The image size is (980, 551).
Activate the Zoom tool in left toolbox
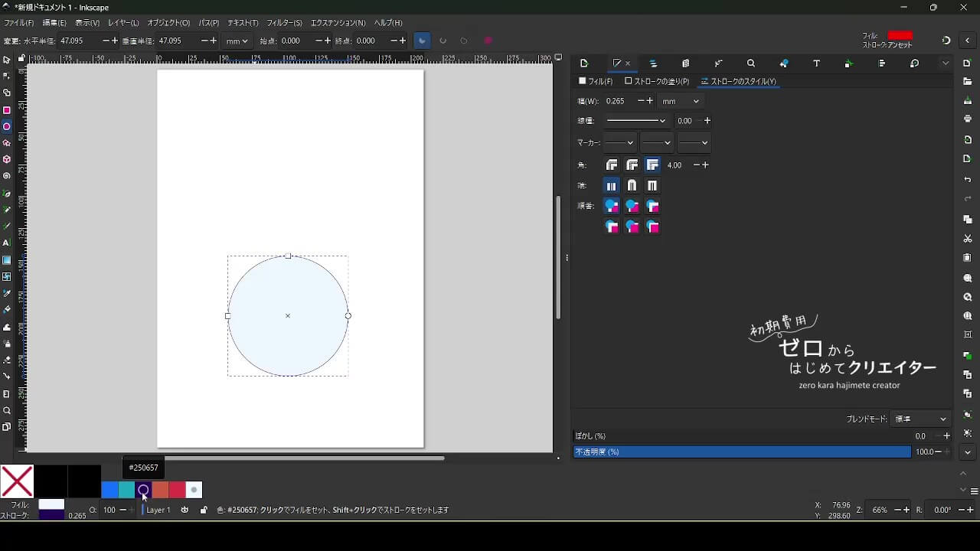point(7,410)
